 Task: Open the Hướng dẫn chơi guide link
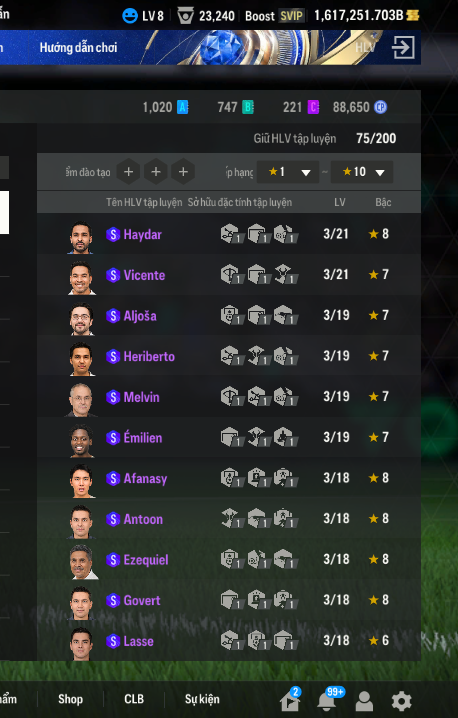[78, 48]
